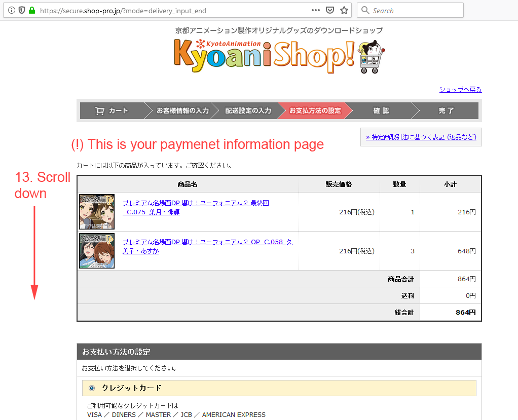Viewport: 518px width, 420px height.
Task: Open the page actions three-dot menu
Action: [315, 11]
